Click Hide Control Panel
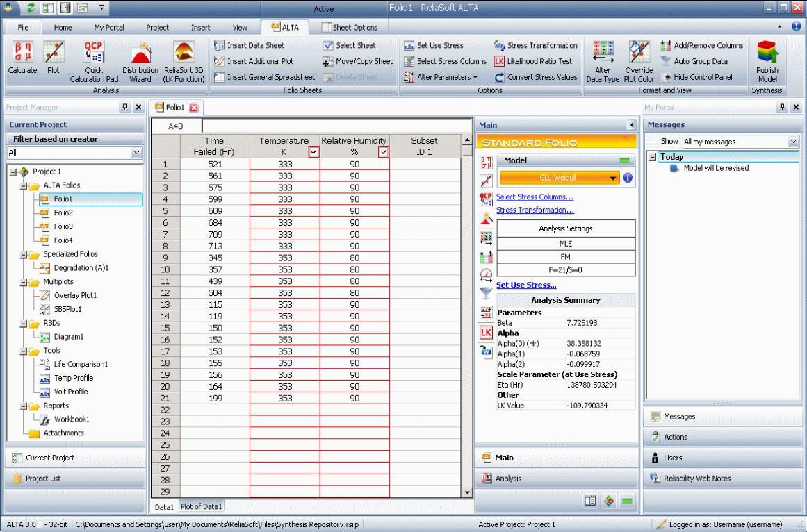The height and width of the screenshot is (532, 807). point(697,77)
